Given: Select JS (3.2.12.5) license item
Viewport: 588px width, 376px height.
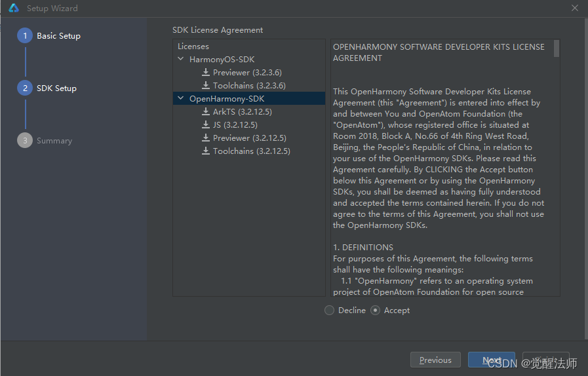Looking at the screenshot, I should pyautogui.click(x=235, y=125).
